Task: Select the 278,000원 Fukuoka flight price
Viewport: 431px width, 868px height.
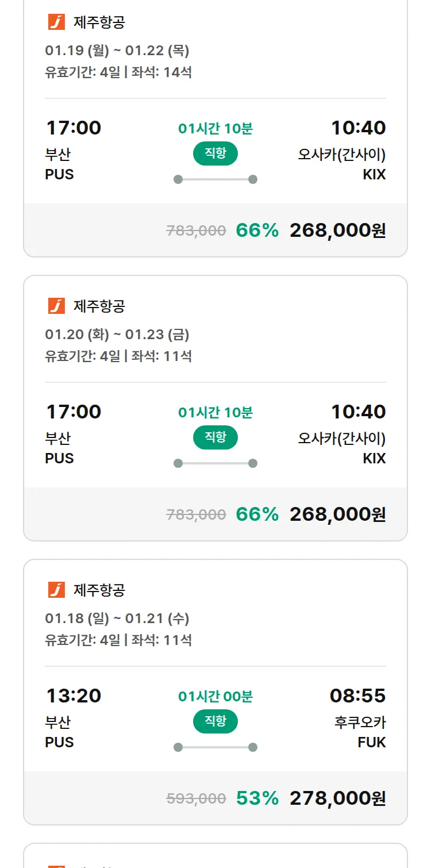Action: coord(337,798)
